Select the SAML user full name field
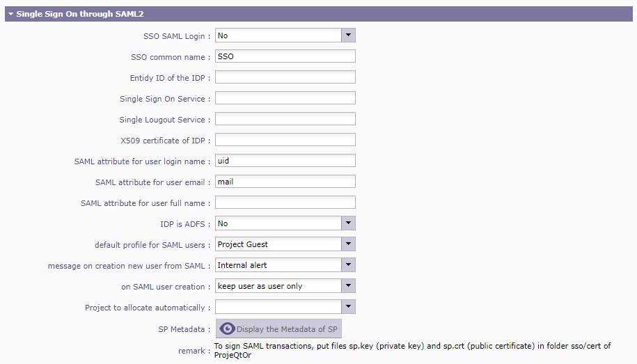The image size is (637, 364). coord(285,203)
